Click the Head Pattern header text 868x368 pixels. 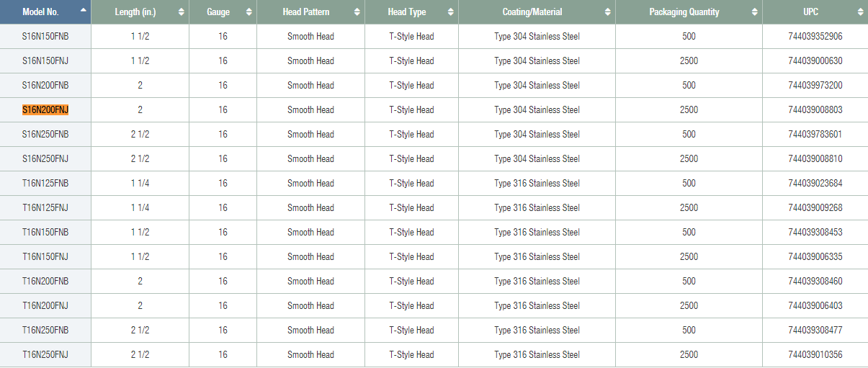point(306,12)
